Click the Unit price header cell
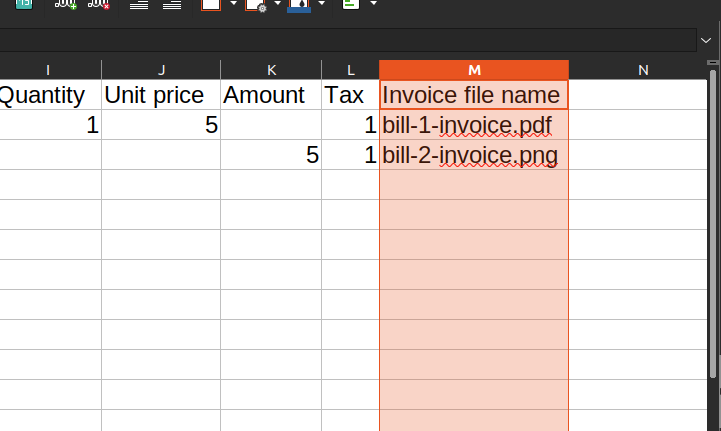This screenshot has width=721, height=431. click(x=161, y=95)
